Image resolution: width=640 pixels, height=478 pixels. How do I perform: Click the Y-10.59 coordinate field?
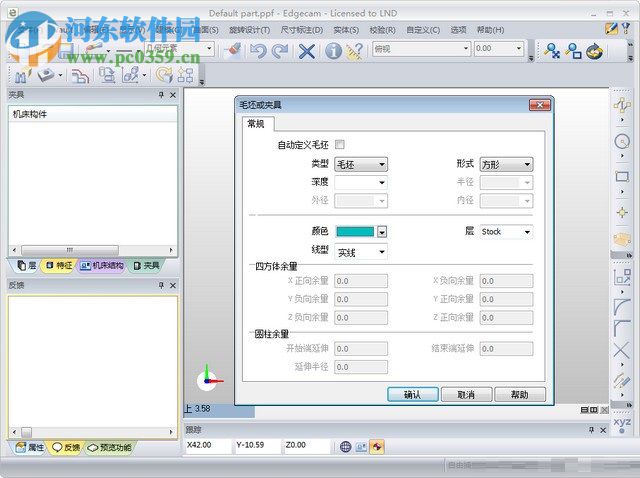tap(257, 445)
